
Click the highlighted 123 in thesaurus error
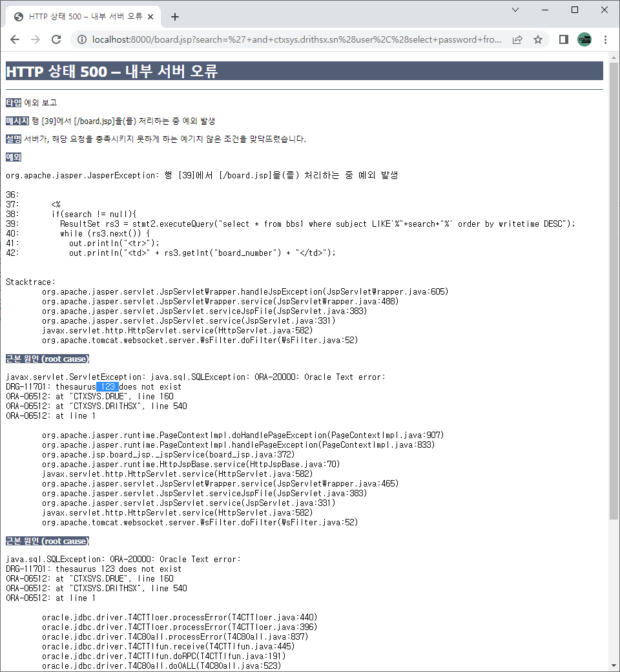(108, 386)
